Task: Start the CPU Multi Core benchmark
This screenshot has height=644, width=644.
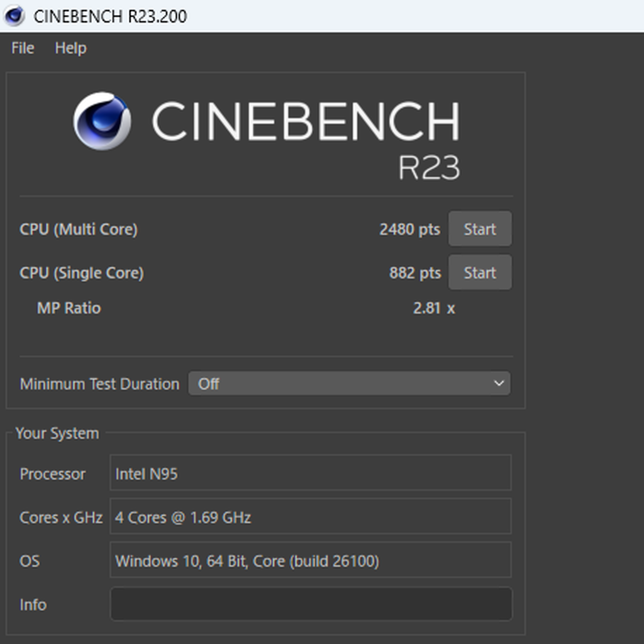Action: 479,230
